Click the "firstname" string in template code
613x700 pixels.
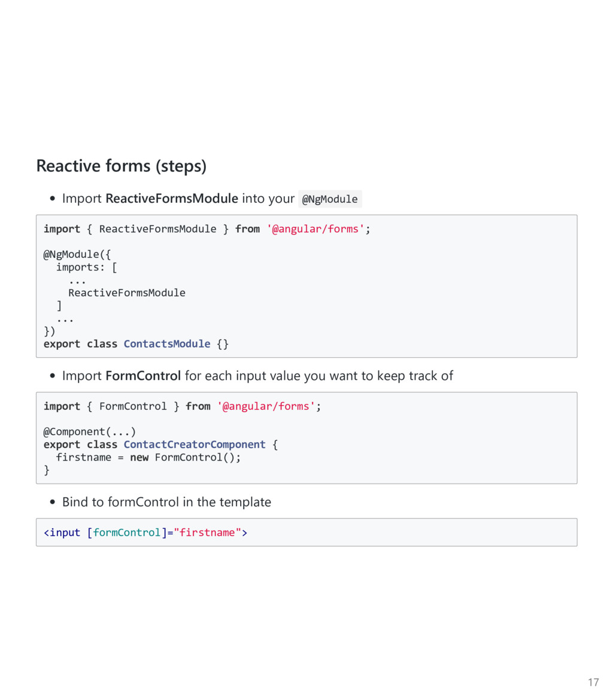pos(207,532)
